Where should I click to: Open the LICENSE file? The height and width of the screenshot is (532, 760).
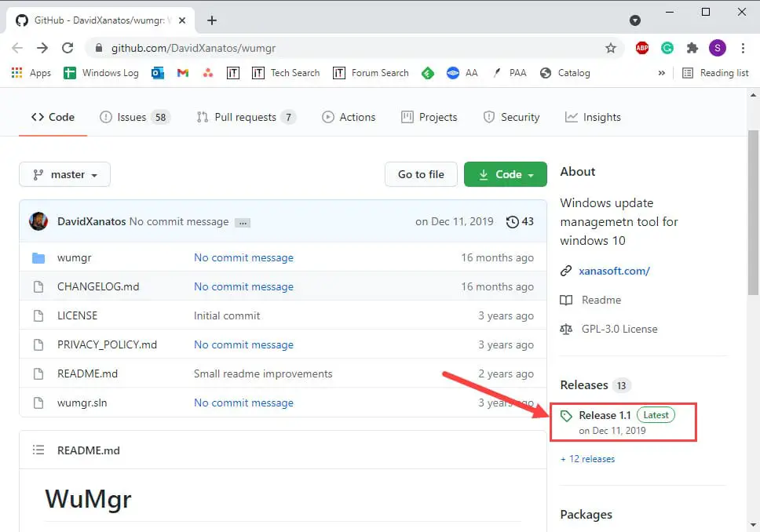[77, 316]
